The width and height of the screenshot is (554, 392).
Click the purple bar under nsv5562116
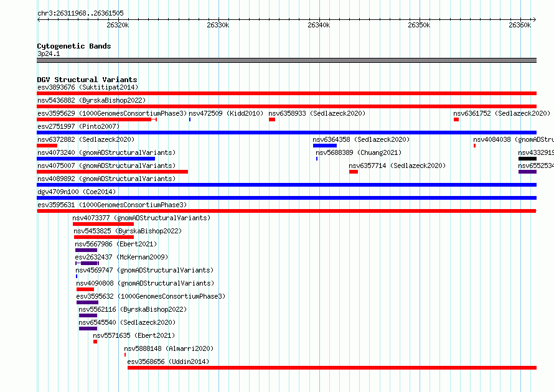[x=88, y=315]
